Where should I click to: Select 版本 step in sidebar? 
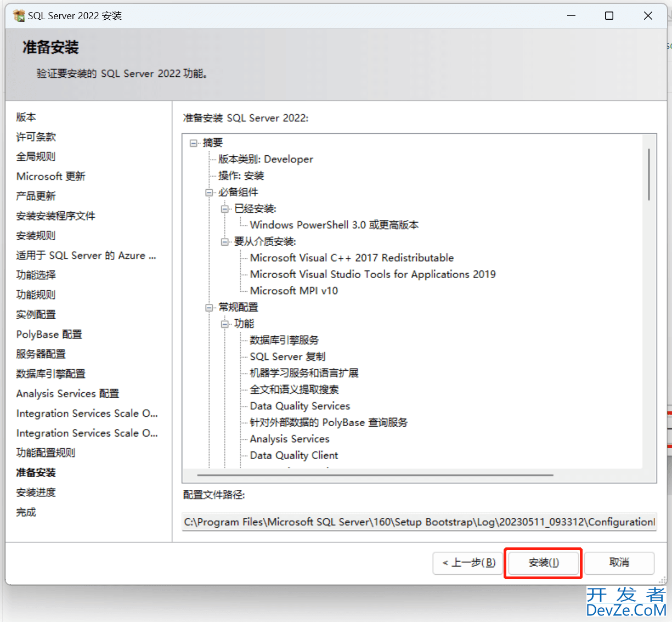[26, 117]
